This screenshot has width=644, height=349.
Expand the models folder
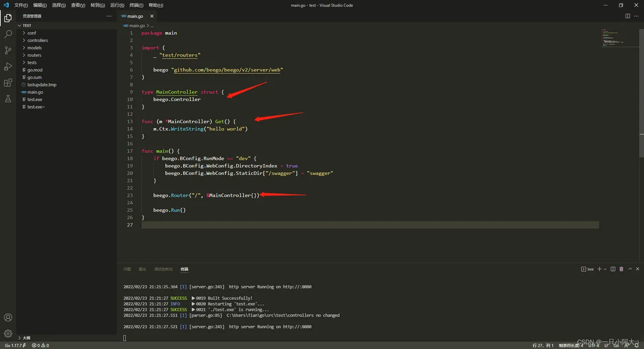[67, 48]
